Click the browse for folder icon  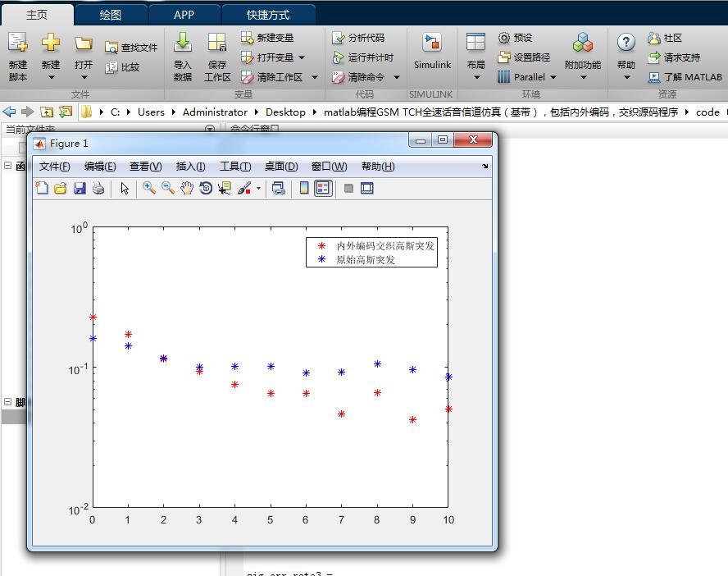click(x=66, y=112)
